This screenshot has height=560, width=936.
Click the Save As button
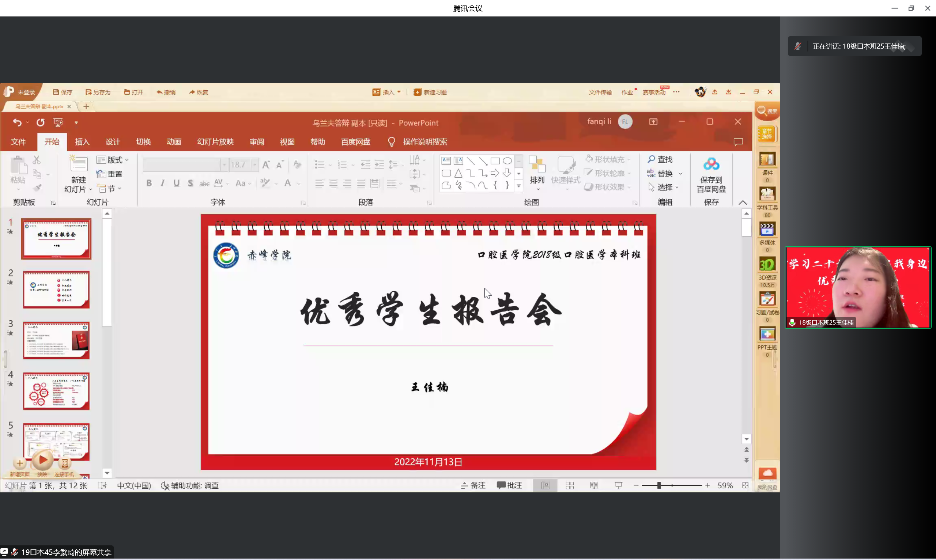98,92
